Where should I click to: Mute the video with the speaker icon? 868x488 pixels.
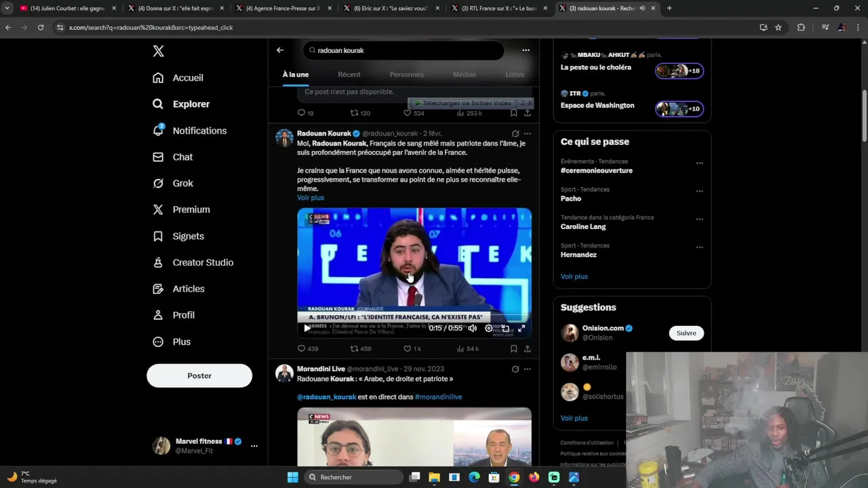pos(473,328)
